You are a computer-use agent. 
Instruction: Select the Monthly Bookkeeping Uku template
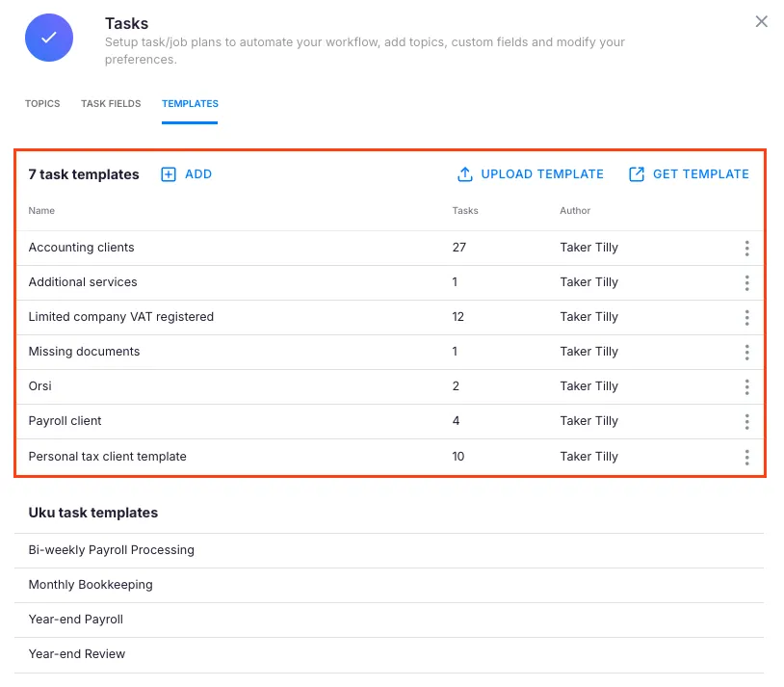[x=91, y=585]
